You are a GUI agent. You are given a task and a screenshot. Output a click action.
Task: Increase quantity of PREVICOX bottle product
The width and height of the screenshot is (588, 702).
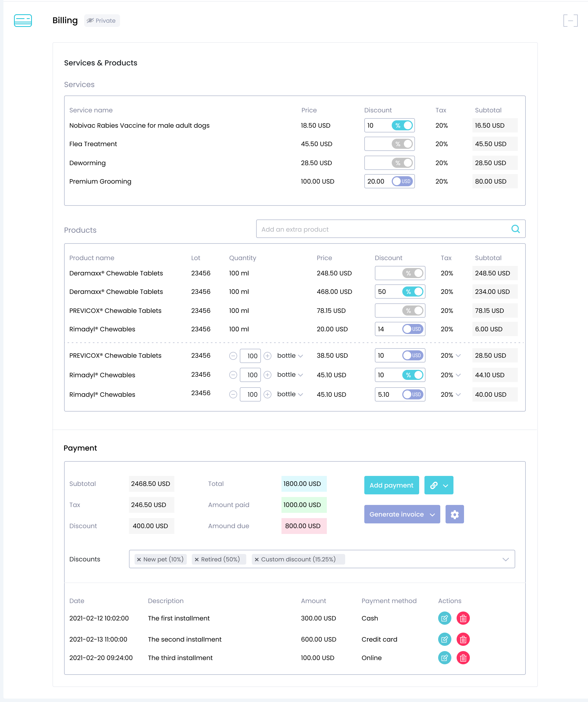pyautogui.click(x=267, y=356)
